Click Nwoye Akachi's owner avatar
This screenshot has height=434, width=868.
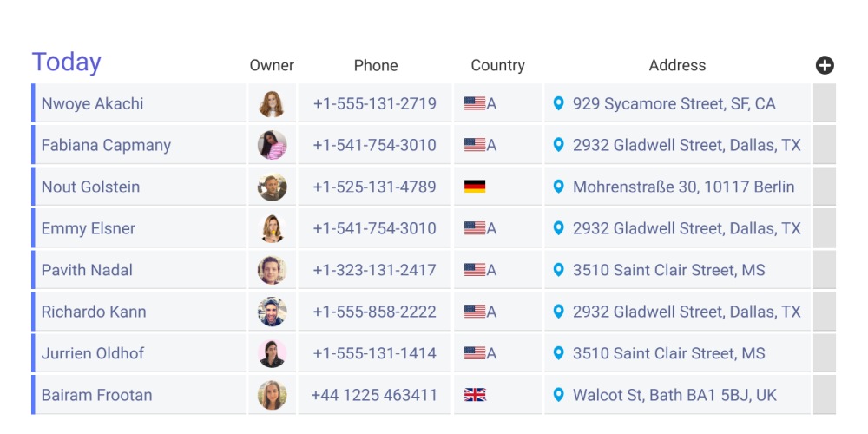pos(272,104)
